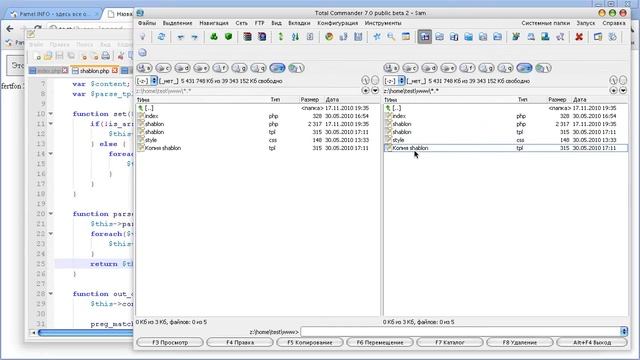Click the F5 Копирование button
Screen dimensions: 640x360
[x=310, y=342]
